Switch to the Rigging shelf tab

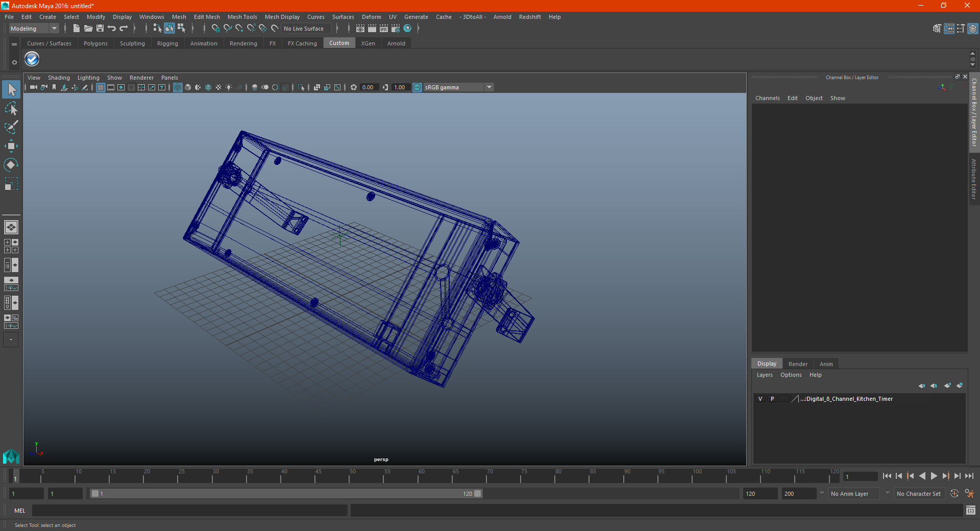(167, 43)
